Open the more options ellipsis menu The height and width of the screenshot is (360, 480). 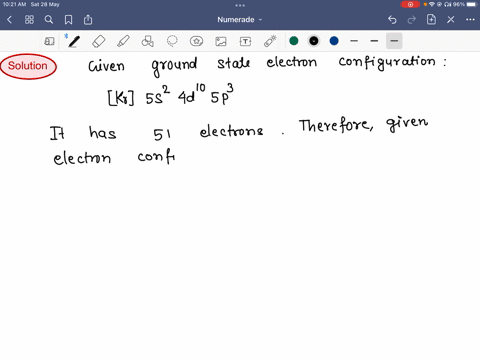(470, 20)
